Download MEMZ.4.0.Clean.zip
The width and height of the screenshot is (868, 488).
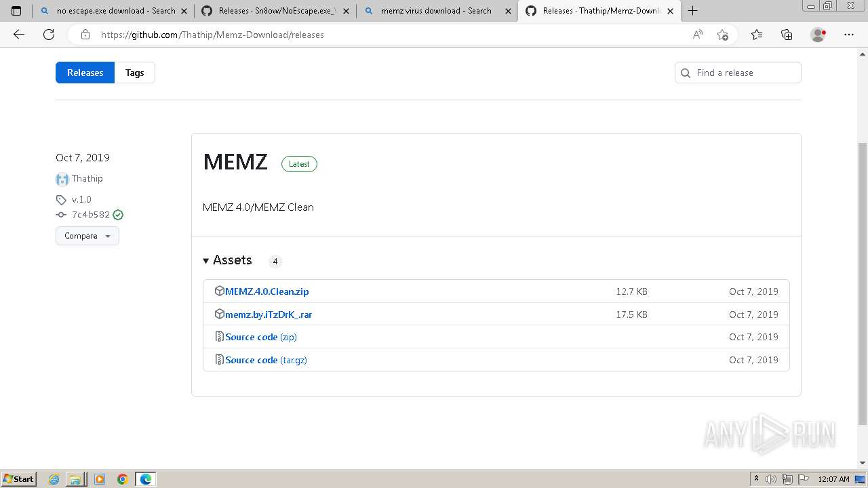(267, 291)
